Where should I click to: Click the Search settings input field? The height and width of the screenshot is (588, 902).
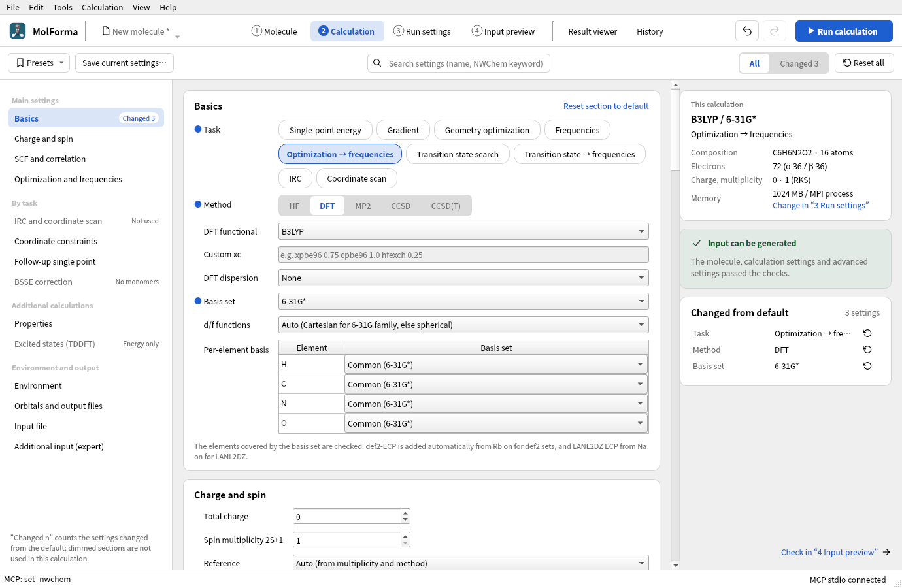pyautogui.click(x=459, y=63)
